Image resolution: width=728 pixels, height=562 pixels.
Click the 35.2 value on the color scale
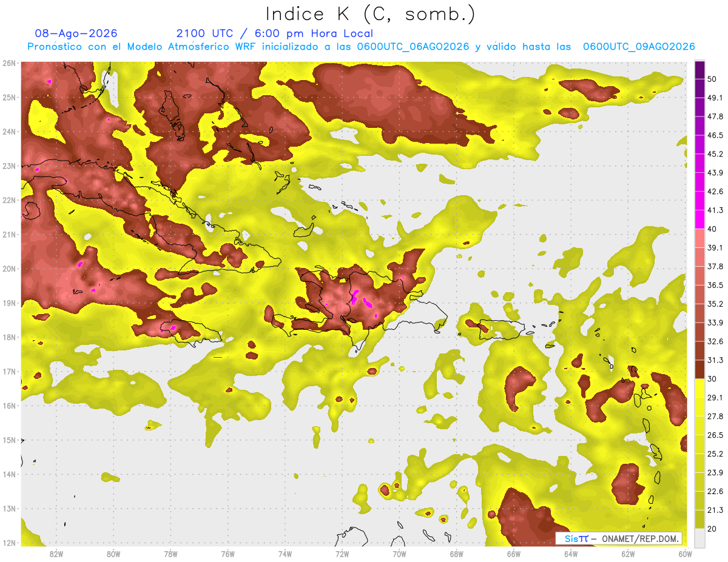tap(715, 304)
